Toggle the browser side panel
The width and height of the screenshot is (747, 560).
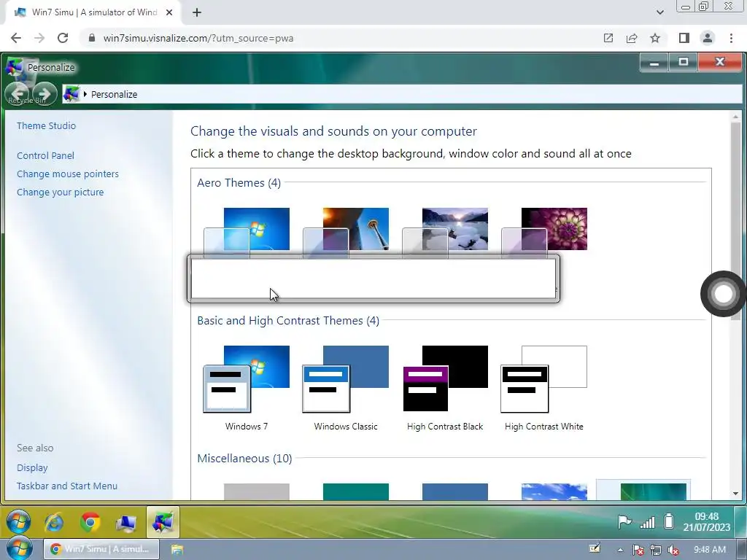pyautogui.click(x=684, y=38)
